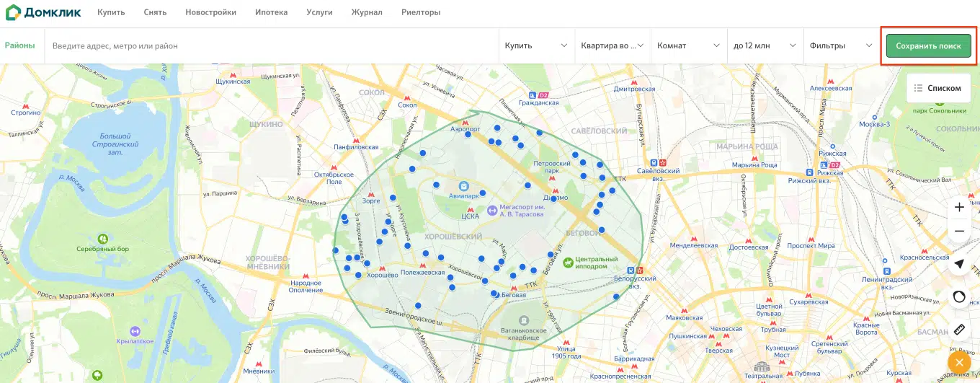Click the orange close button on map
Screen dimensions: 980x383
(959, 361)
